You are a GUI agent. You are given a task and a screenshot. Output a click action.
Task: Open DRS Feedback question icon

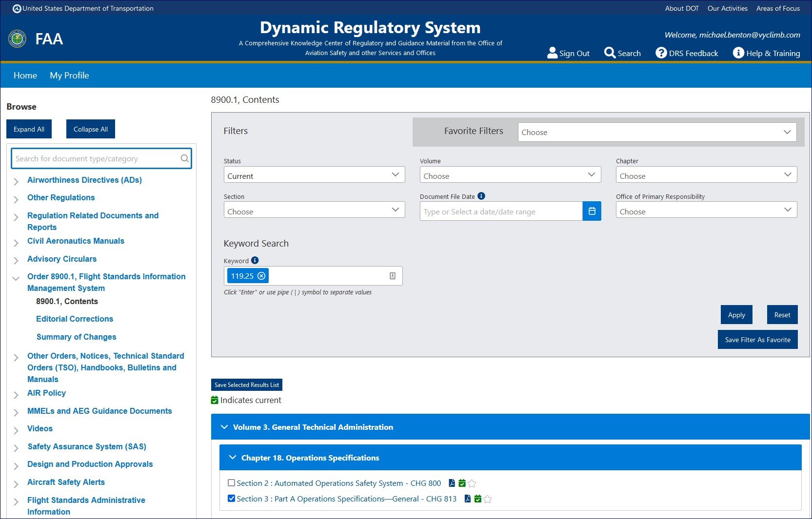point(661,53)
